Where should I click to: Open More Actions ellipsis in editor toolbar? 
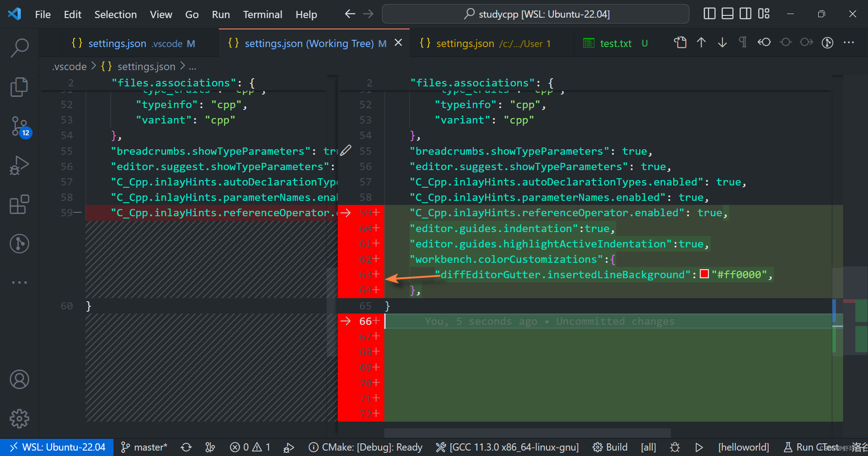pos(849,43)
